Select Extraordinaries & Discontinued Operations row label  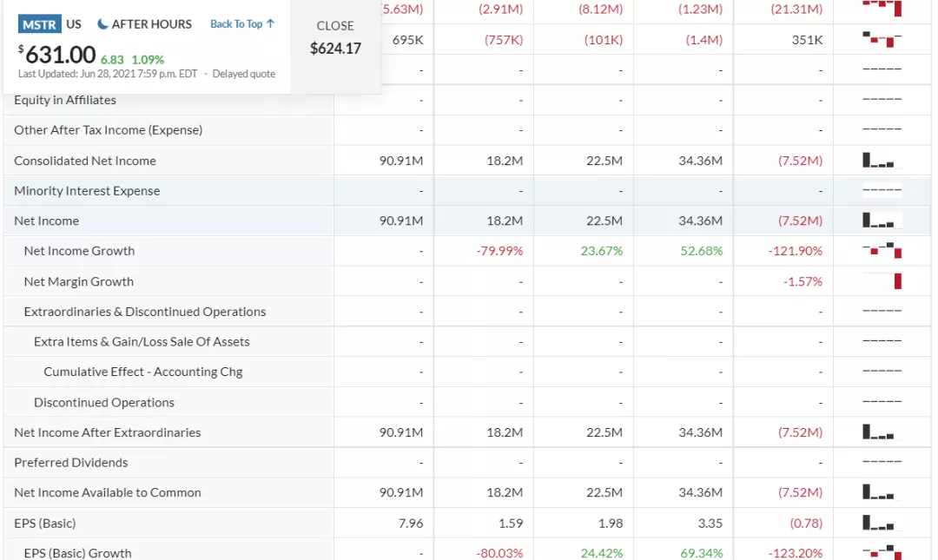145,312
